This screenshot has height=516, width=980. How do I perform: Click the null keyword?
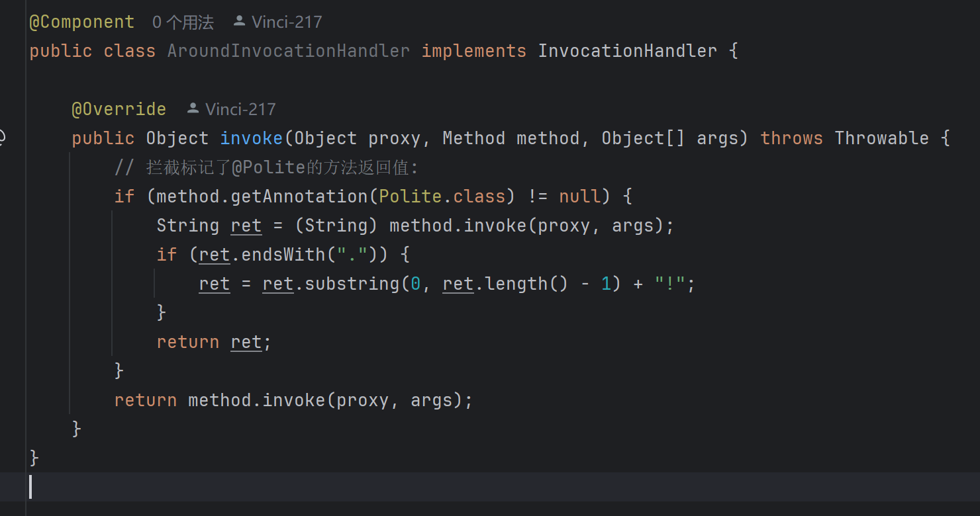pos(580,196)
